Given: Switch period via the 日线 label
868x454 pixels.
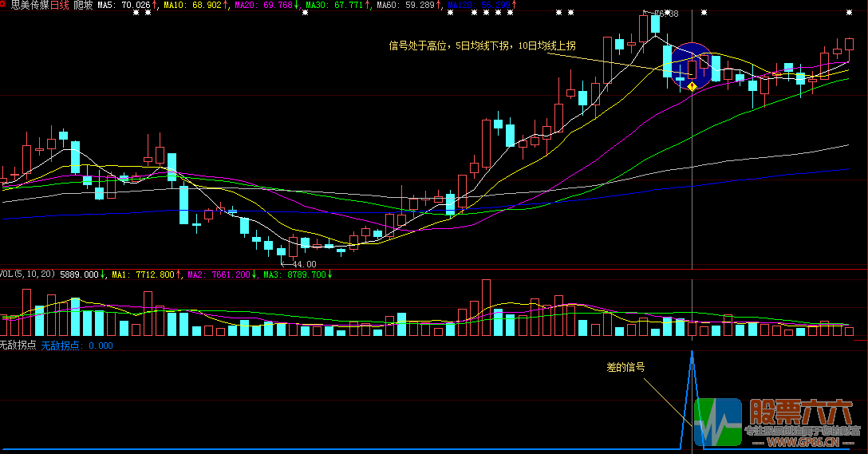Looking at the screenshot, I should pyautogui.click(x=60, y=5).
